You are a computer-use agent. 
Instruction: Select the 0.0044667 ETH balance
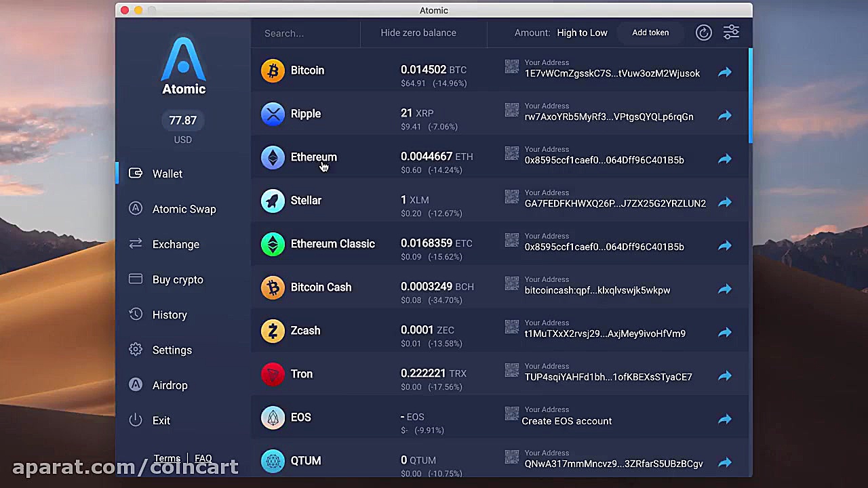tap(437, 157)
